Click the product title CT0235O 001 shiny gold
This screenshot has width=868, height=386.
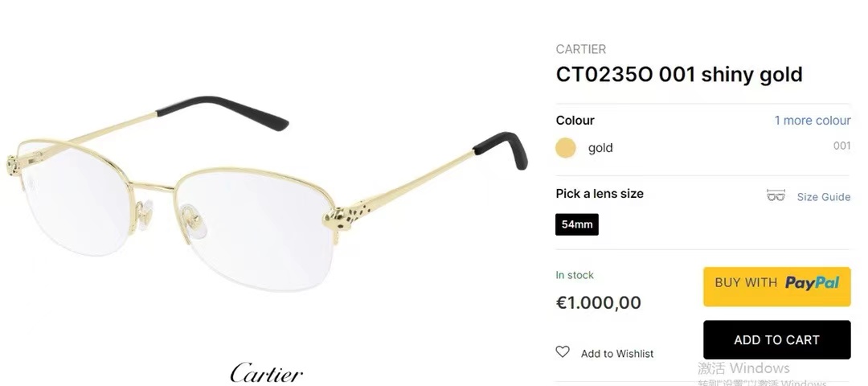pyautogui.click(x=679, y=74)
